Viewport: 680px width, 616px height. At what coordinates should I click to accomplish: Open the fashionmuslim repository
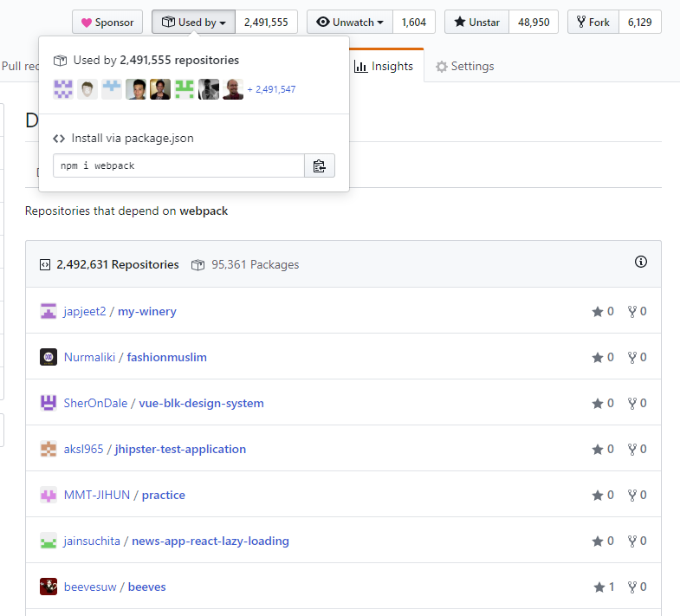click(167, 358)
